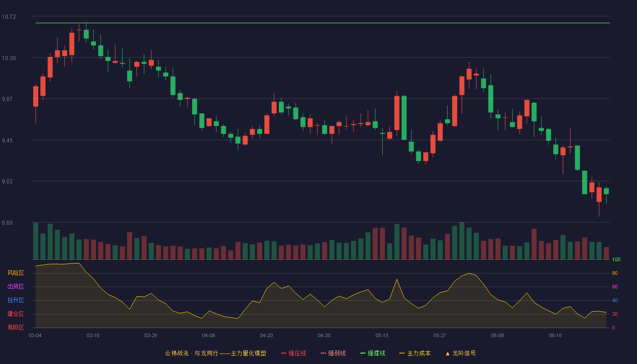
Task: Click the magenta 60 indicator axis value
Action: [615, 287]
